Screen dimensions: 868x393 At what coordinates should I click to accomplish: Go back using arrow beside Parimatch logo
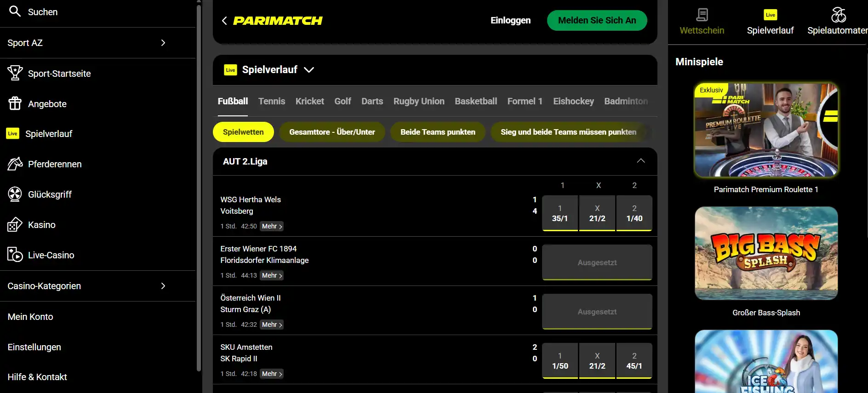pyautogui.click(x=224, y=21)
